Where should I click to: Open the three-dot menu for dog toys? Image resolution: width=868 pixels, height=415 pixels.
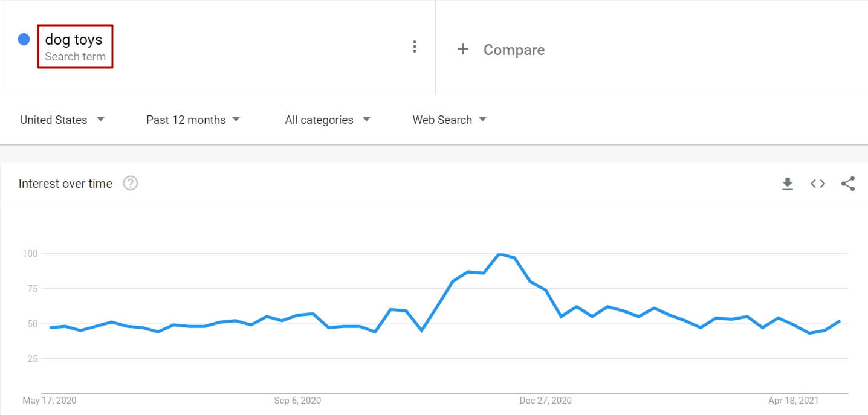coord(414,47)
